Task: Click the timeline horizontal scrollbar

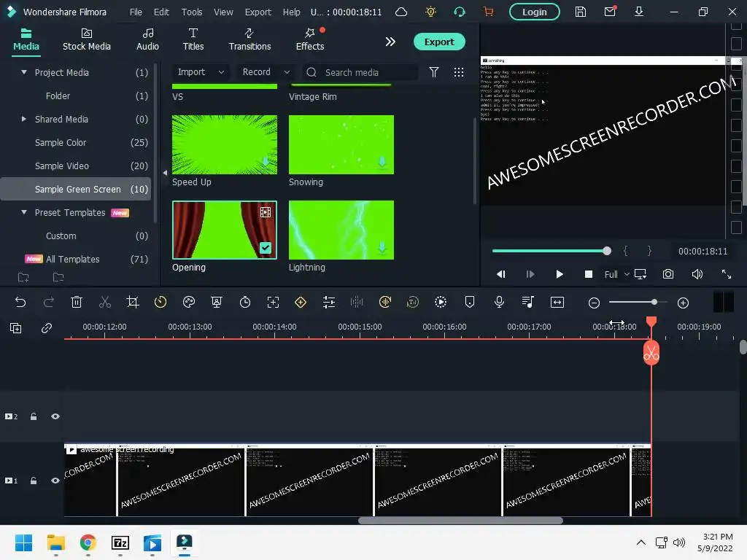Action: click(461, 521)
